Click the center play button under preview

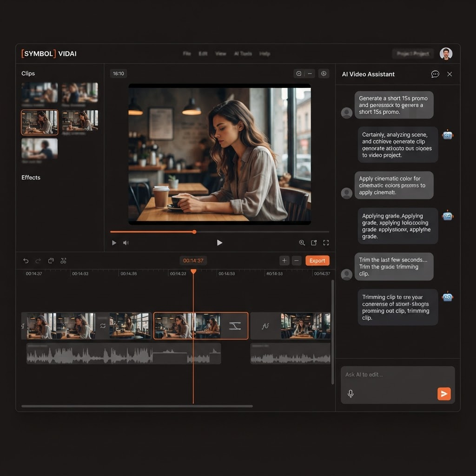click(x=219, y=243)
